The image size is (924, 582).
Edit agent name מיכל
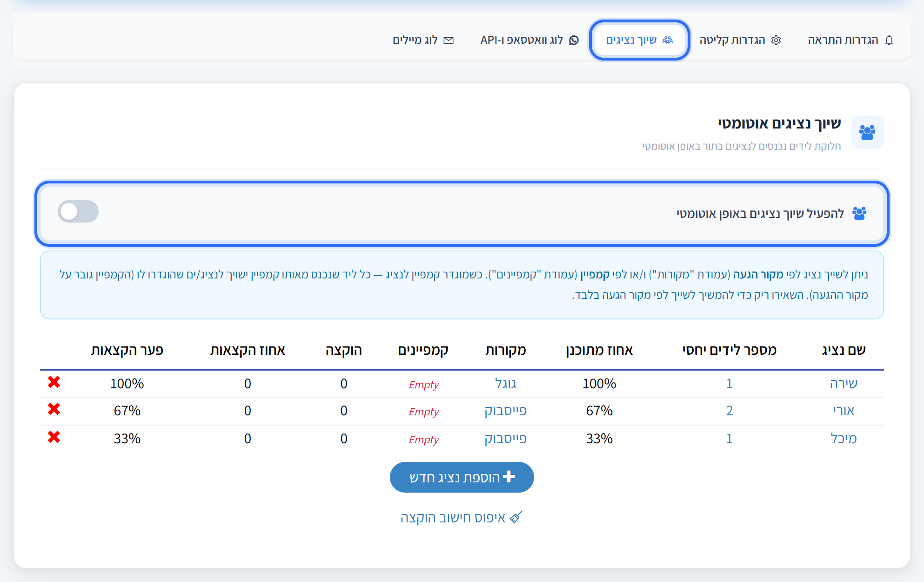click(844, 439)
